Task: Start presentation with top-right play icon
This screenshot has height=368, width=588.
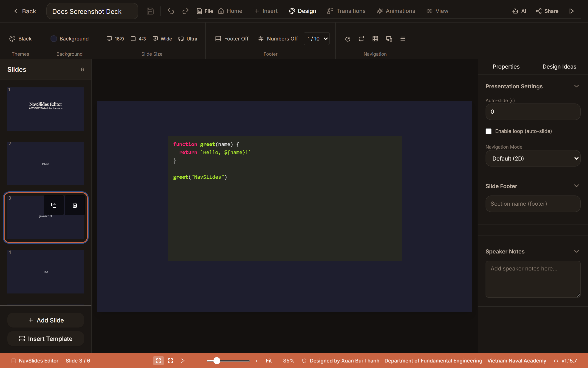Action: 571,11
